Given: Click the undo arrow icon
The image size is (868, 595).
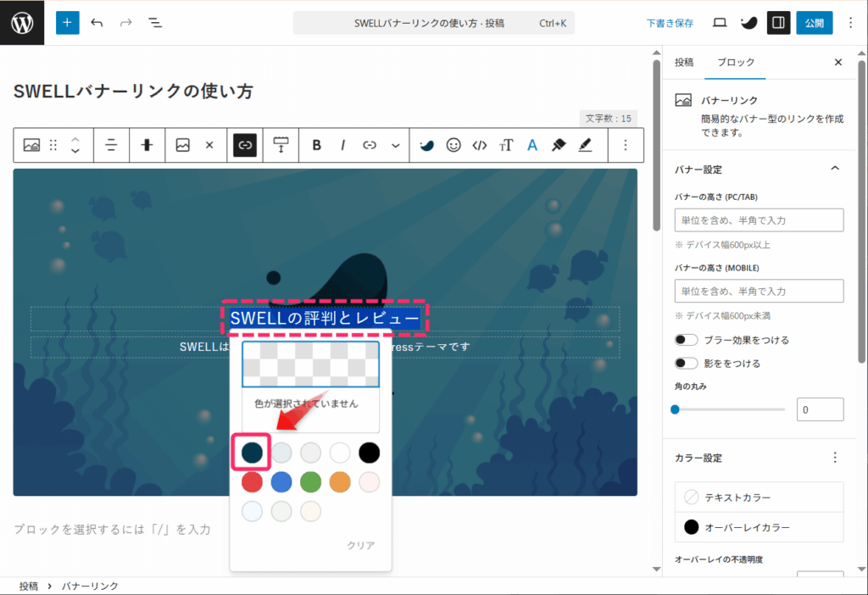Looking at the screenshot, I should point(97,23).
